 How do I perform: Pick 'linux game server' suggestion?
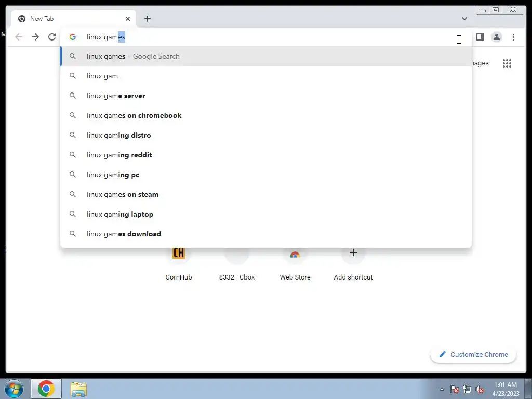pos(266,96)
